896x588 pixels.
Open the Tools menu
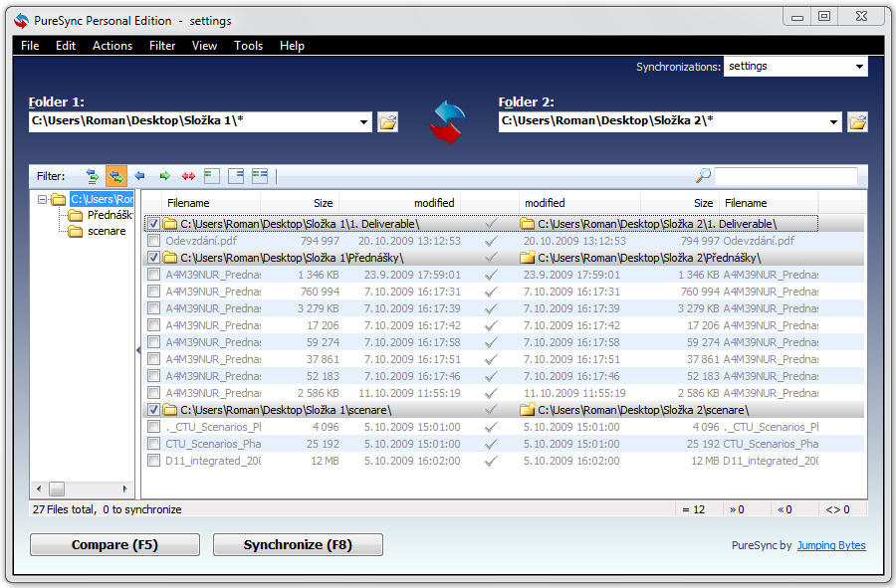pos(249,46)
